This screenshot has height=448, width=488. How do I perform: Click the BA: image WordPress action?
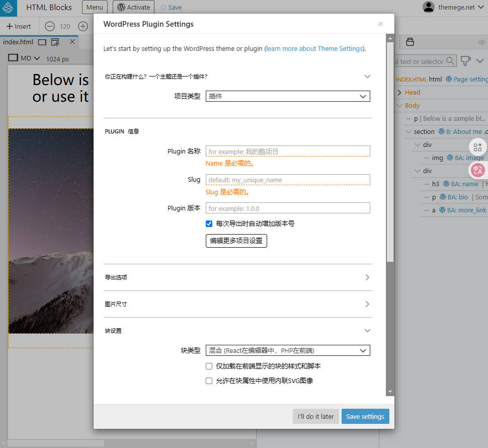pos(465,158)
